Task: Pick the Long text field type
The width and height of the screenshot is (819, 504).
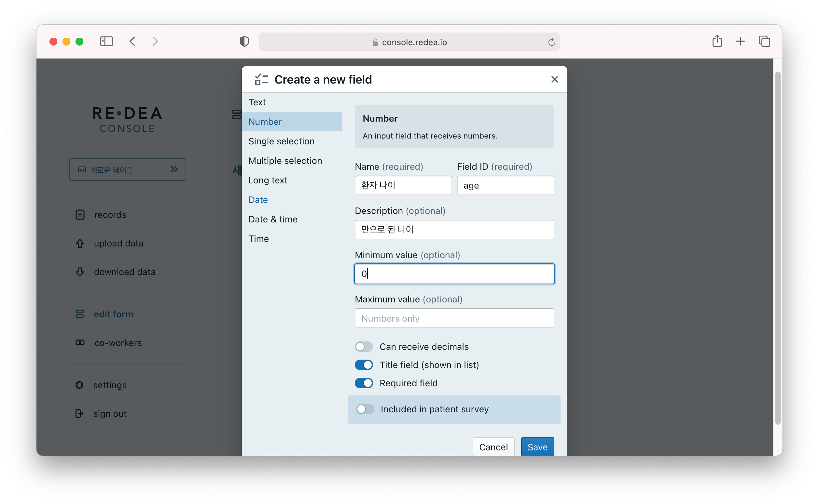Action: pyautogui.click(x=268, y=180)
